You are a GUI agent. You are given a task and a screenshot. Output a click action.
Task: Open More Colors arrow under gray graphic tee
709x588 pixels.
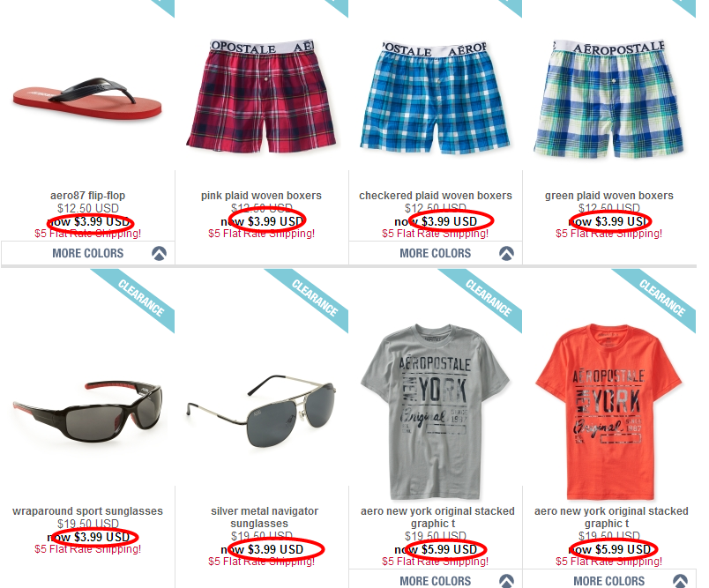(x=506, y=581)
